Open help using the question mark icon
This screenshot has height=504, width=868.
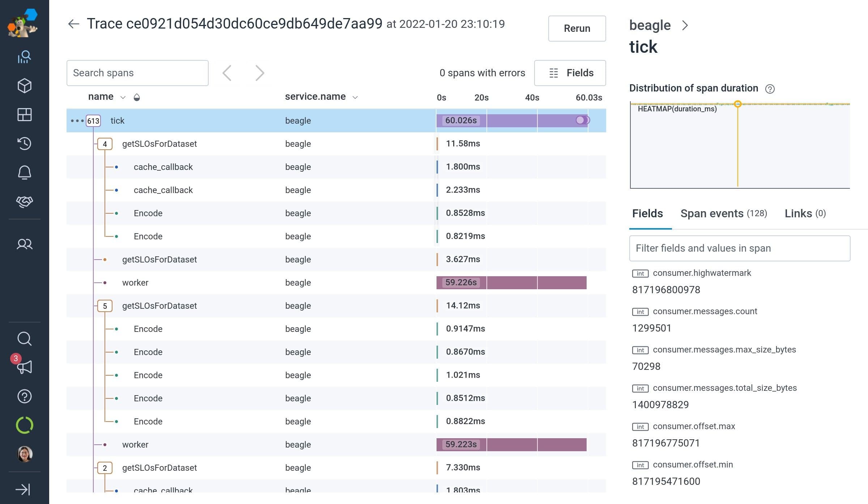(x=24, y=396)
